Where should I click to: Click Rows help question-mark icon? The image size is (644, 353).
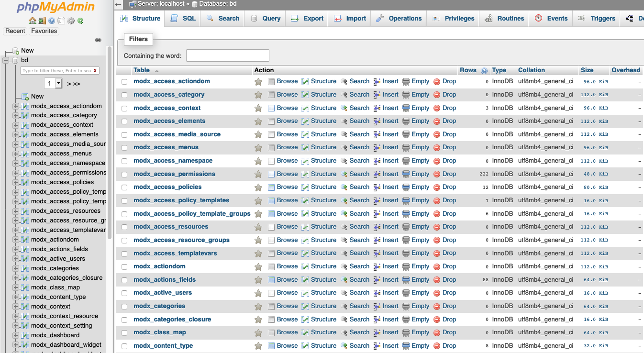pyautogui.click(x=484, y=71)
